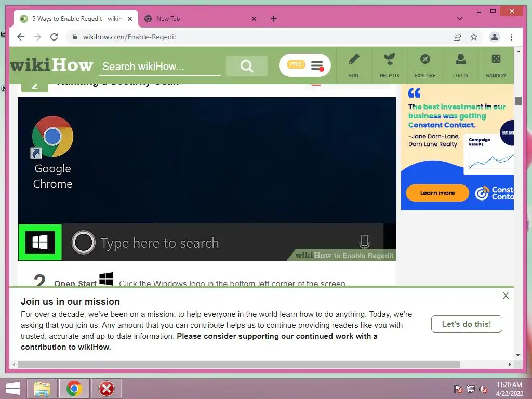Dismiss the Join us in our mission banner
Screen dimensions: 532x399
coord(506,296)
